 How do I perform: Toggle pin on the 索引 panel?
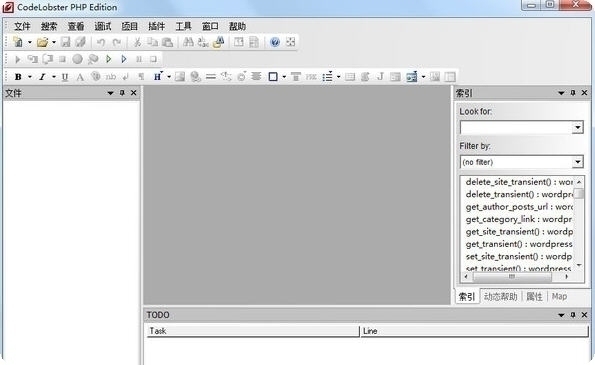point(573,93)
